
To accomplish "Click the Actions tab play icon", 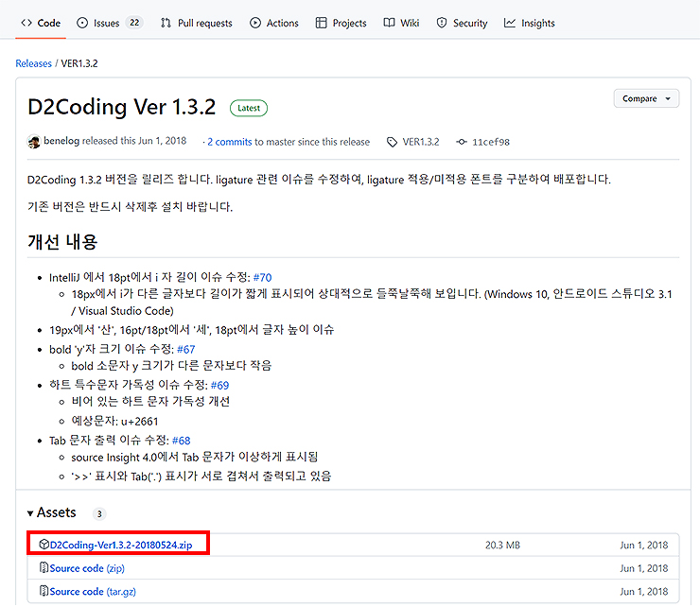I will (x=255, y=23).
